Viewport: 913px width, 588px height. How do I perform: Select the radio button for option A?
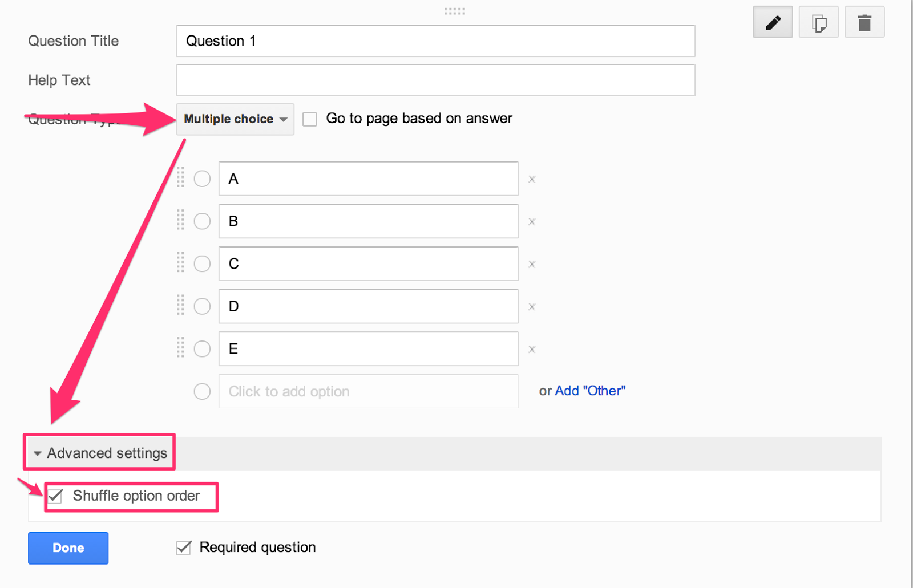coord(202,179)
